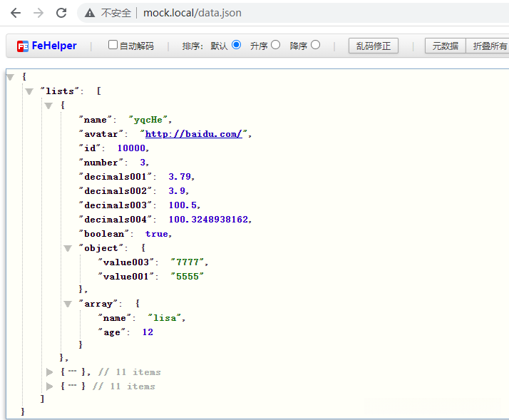Collapse the first lists item object

48,106
